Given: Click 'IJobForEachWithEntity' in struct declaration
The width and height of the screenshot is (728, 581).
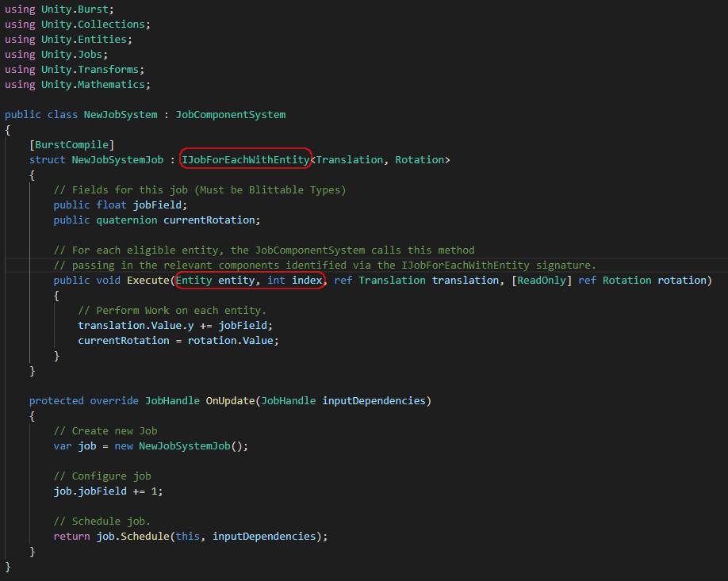Looking at the screenshot, I should [x=245, y=159].
